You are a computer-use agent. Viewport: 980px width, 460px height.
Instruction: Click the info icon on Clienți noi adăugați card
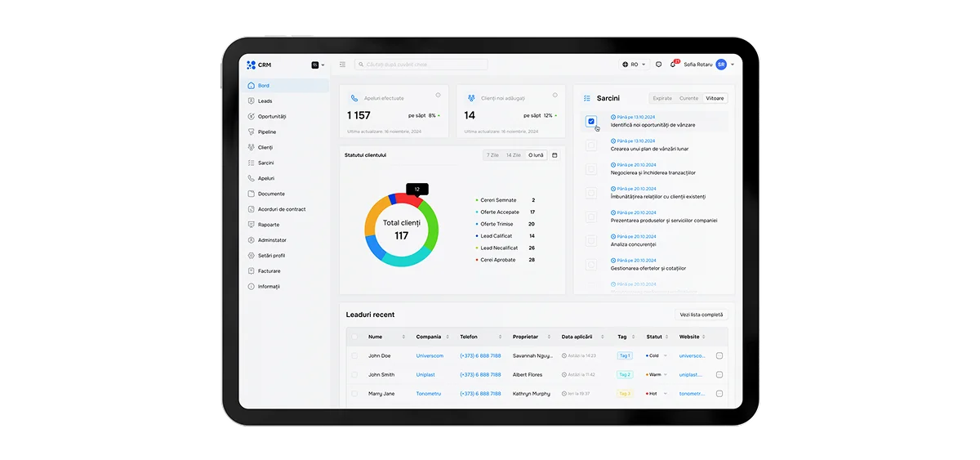[555, 96]
